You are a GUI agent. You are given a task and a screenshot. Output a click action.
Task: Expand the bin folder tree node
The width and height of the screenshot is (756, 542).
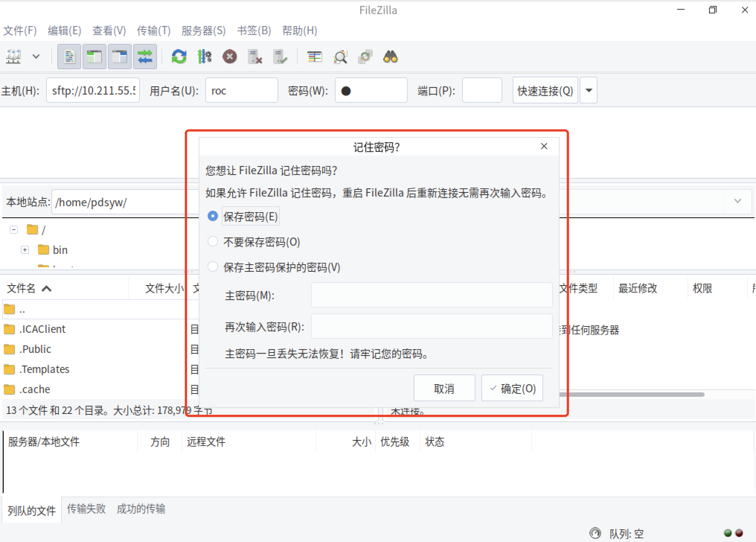coord(25,250)
